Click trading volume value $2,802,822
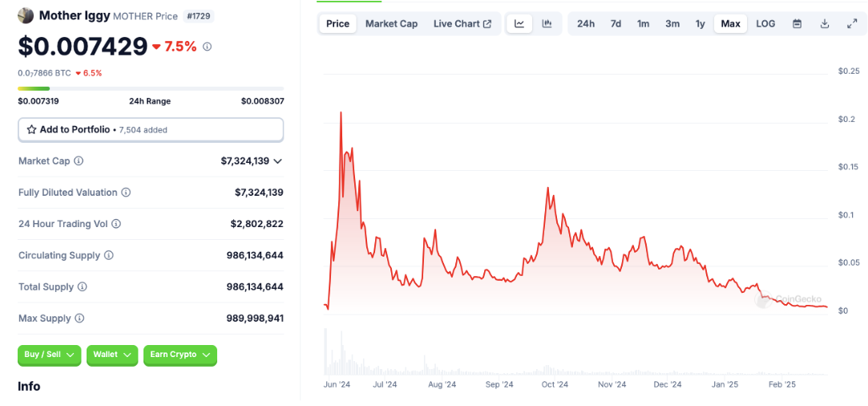 [x=256, y=225]
